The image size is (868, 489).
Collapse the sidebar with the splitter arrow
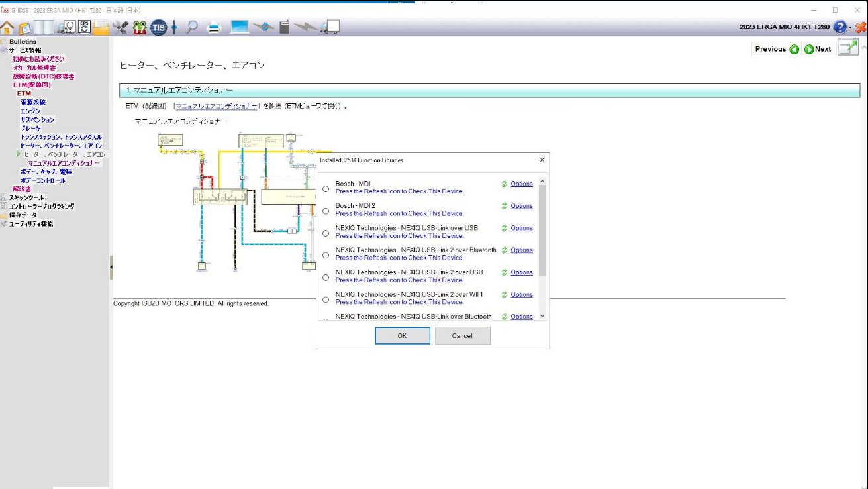tap(111, 267)
